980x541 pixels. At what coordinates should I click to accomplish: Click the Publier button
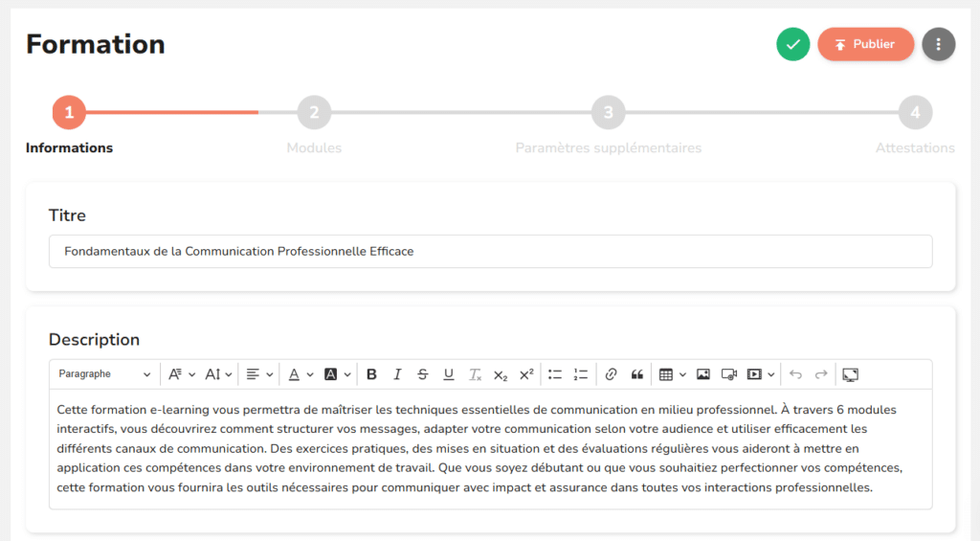tap(865, 44)
